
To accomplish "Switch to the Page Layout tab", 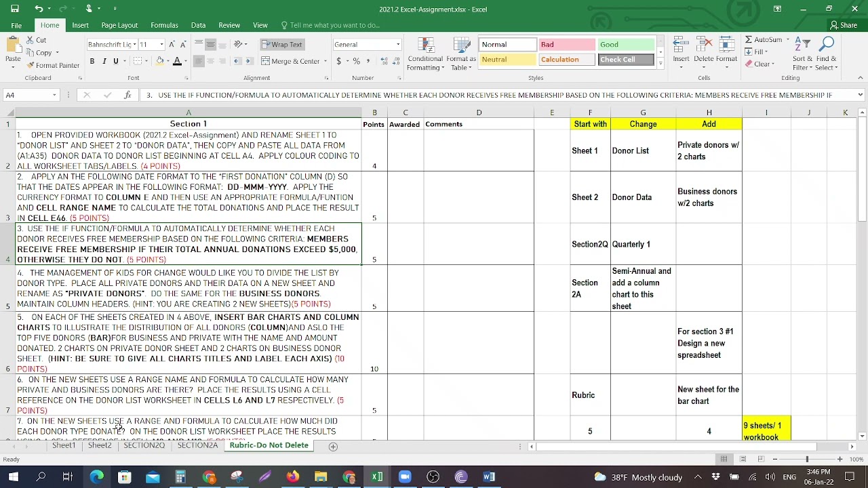I will pos(119,25).
